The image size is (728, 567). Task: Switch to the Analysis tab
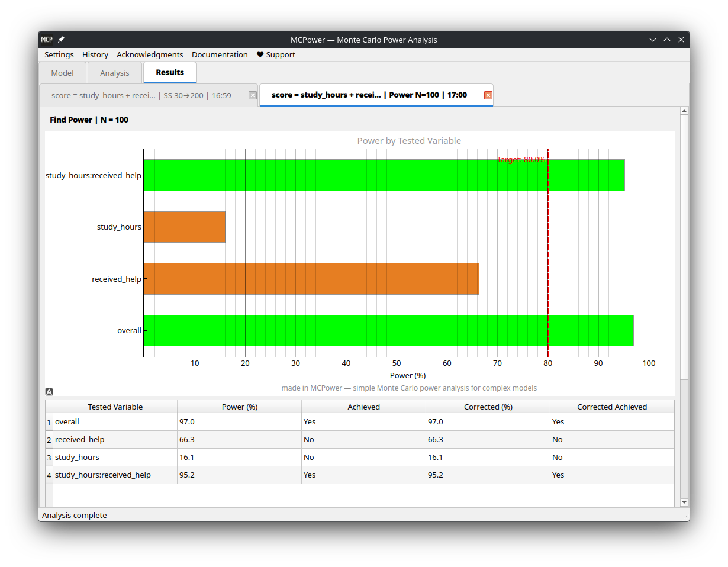coord(114,73)
